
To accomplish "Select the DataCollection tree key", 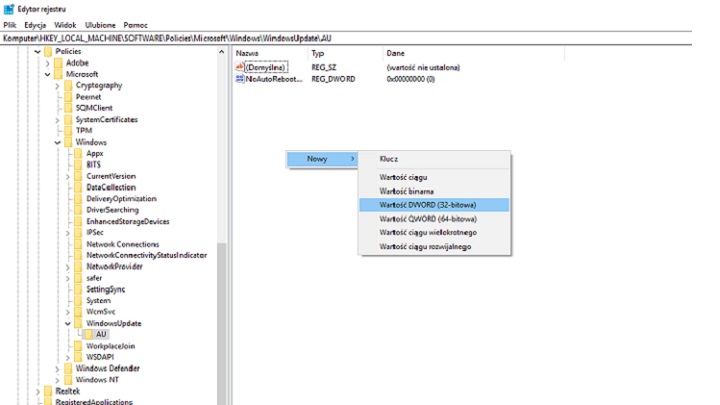I will point(110,187).
